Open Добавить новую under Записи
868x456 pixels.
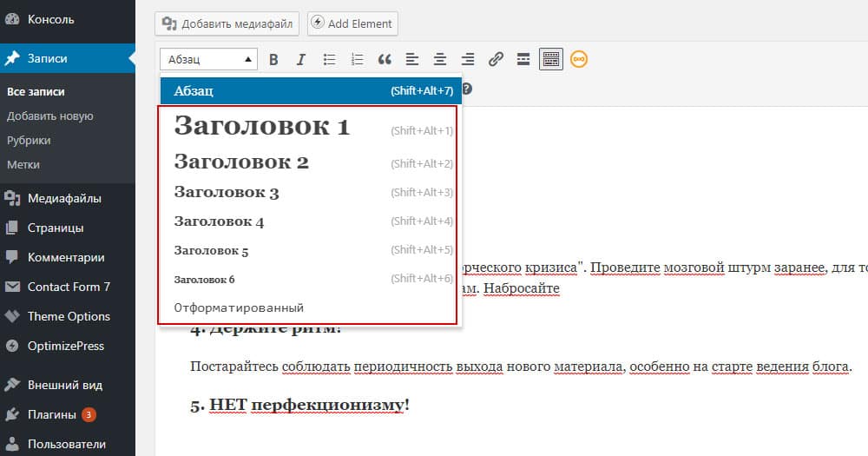pos(49,116)
